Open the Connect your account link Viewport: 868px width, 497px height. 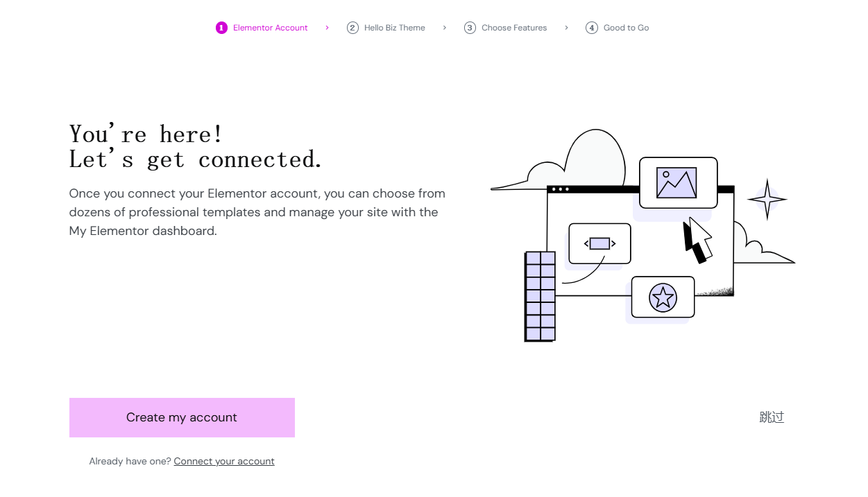click(x=224, y=461)
